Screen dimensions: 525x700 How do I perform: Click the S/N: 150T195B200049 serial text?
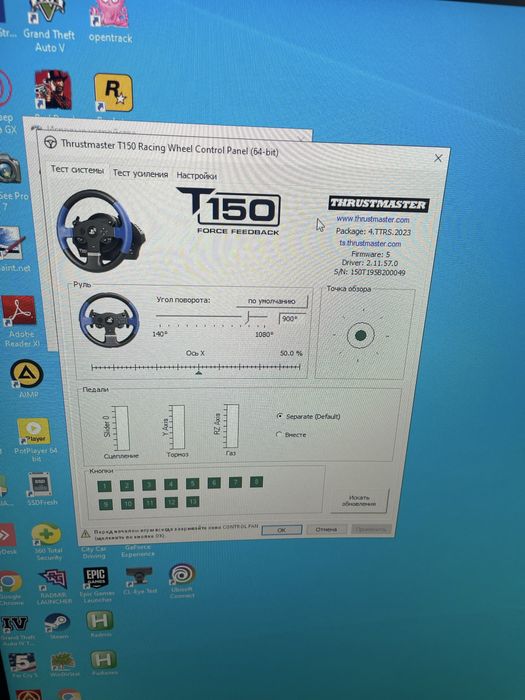(x=369, y=272)
